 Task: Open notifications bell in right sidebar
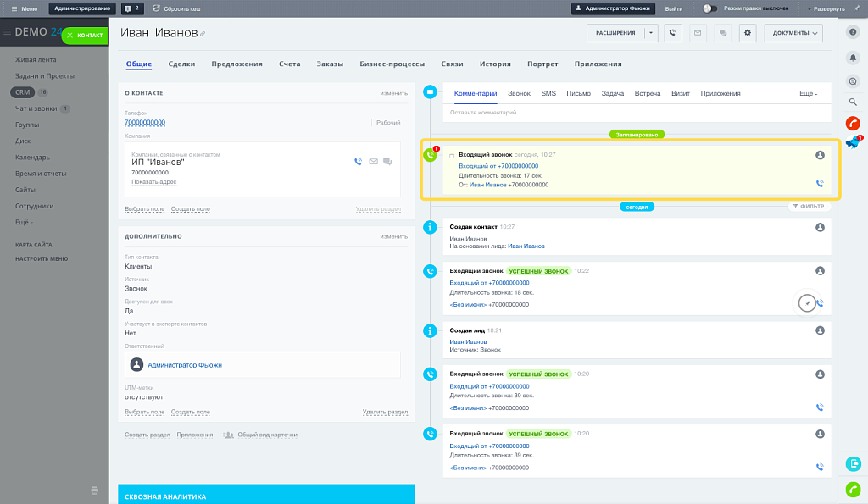[x=853, y=57]
